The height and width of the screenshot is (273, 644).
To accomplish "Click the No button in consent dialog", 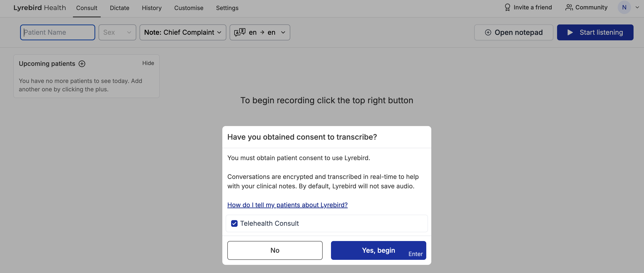I will (275, 250).
